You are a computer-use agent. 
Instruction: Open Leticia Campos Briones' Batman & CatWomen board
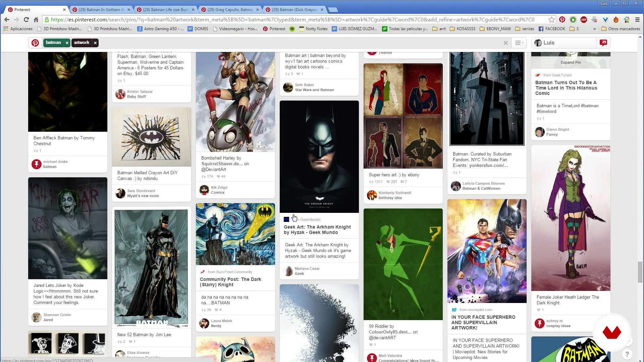481,189
